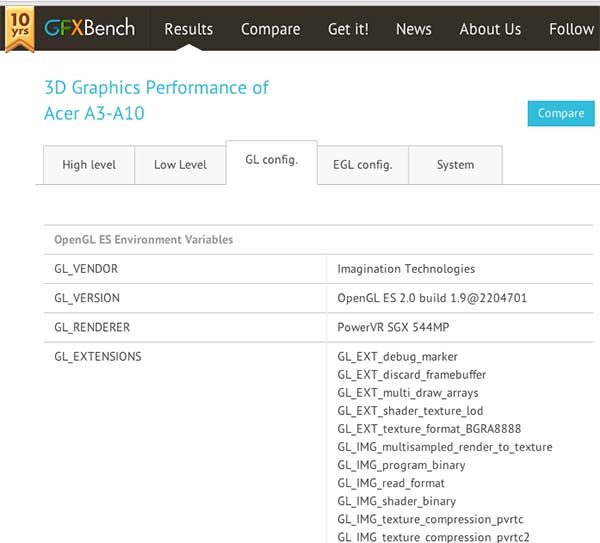Select GL_IMG_texture_compression_pvrtc2 entry
This screenshot has height=543, width=600.
tap(434, 537)
